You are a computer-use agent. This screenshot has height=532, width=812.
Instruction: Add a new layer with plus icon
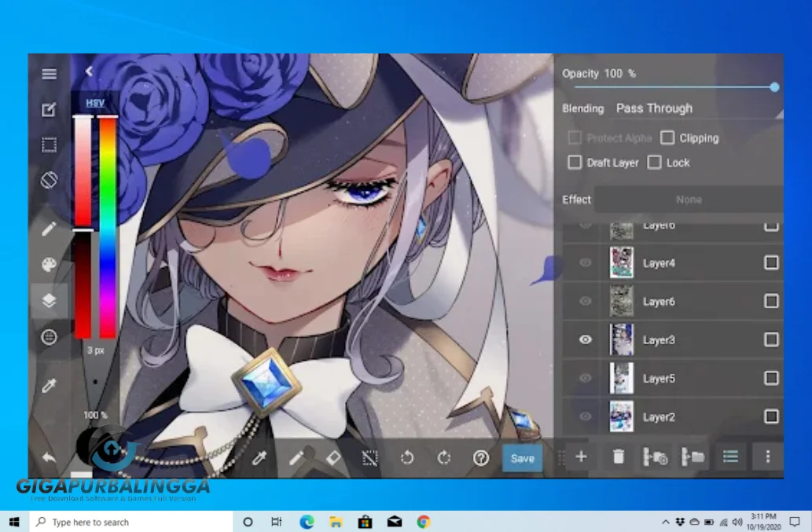point(581,457)
